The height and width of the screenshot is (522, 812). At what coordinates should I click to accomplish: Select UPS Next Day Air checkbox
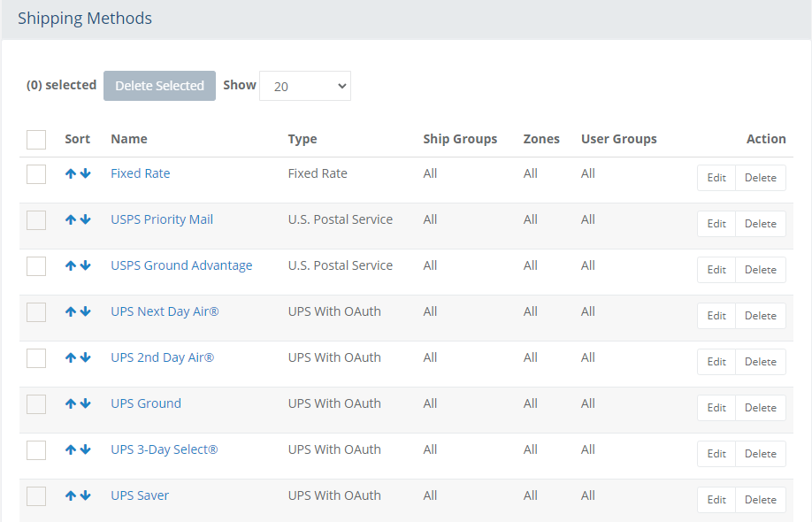click(36, 313)
